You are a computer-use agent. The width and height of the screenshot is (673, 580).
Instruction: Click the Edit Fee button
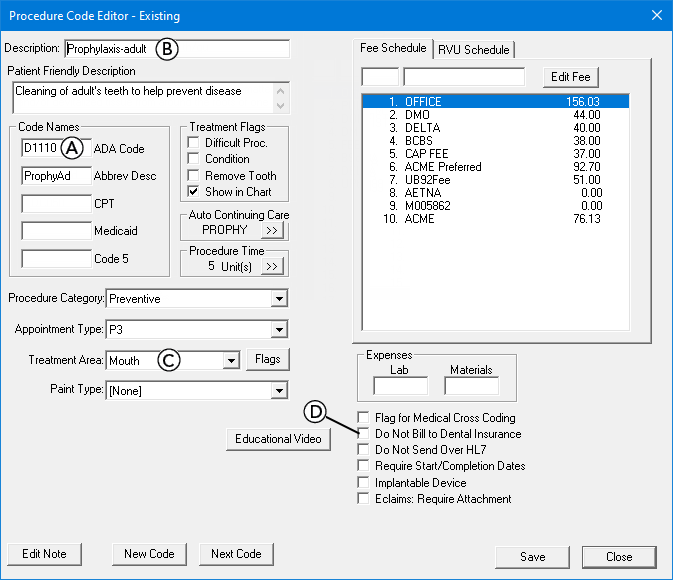[570, 77]
